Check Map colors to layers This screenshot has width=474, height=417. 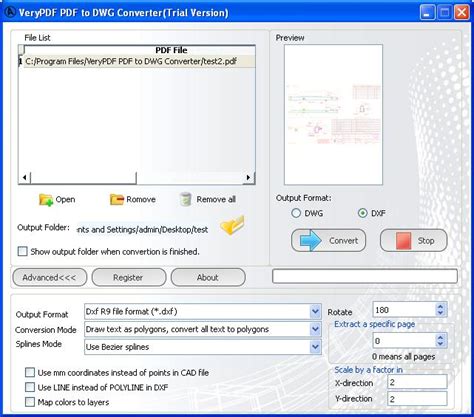click(x=30, y=402)
